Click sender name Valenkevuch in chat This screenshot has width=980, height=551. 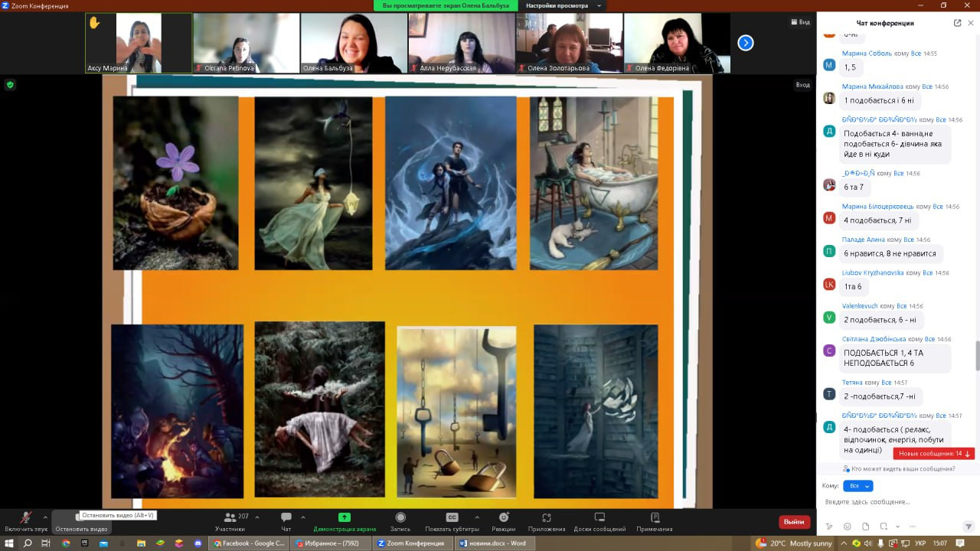[x=860, y=306]
